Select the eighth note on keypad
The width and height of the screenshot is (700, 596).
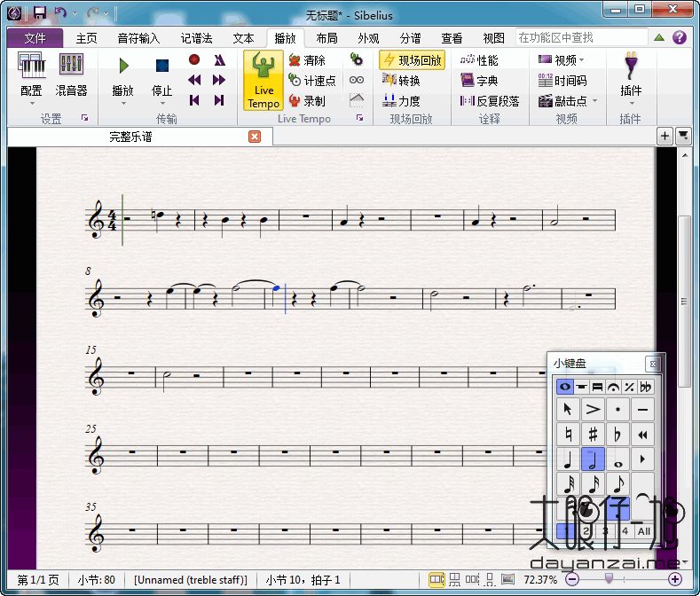[617, 484]
